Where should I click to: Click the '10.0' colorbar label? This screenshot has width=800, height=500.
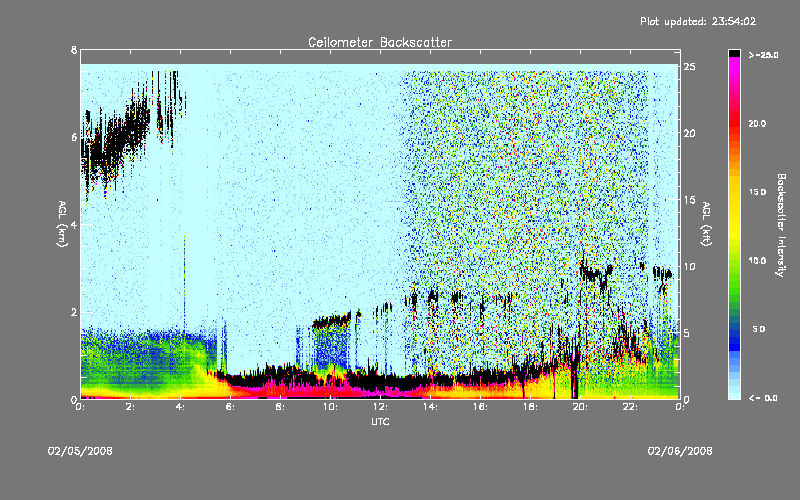[x=757, y=260]
